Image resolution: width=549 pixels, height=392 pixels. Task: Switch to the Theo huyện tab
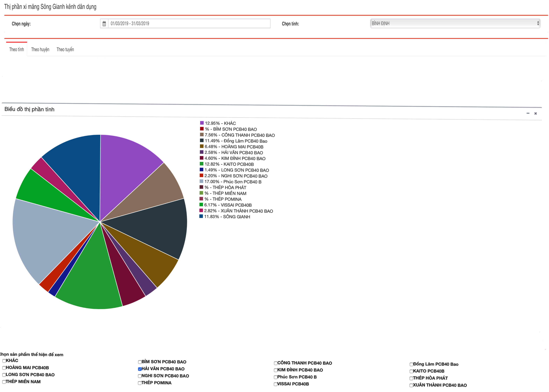(x=40, y=49)
